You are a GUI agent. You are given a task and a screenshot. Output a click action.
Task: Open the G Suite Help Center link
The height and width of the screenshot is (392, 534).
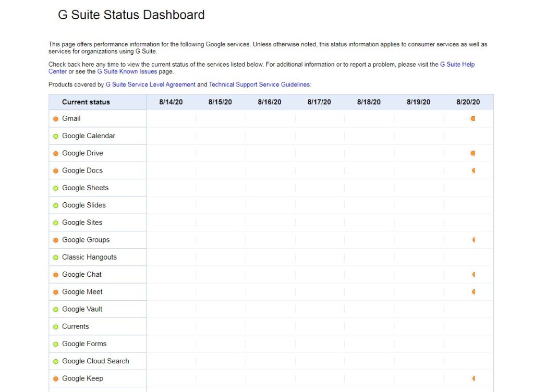[x=457, y=64]
